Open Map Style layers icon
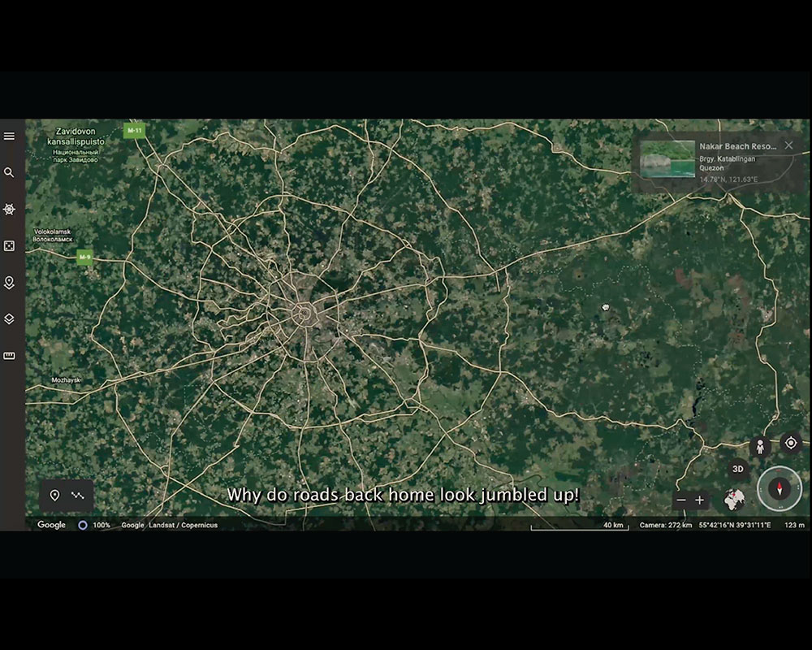Image resolution: width=812 pixels, height=650 pixels. (9, 319)
